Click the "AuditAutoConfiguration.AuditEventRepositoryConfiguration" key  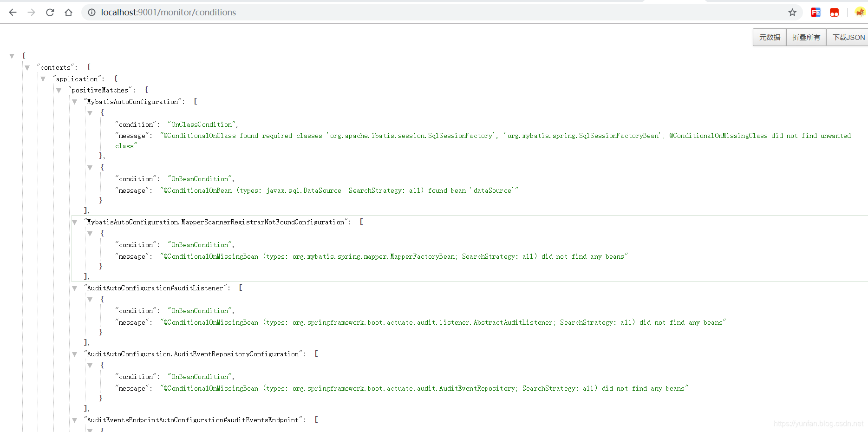(x=193, y=354)
